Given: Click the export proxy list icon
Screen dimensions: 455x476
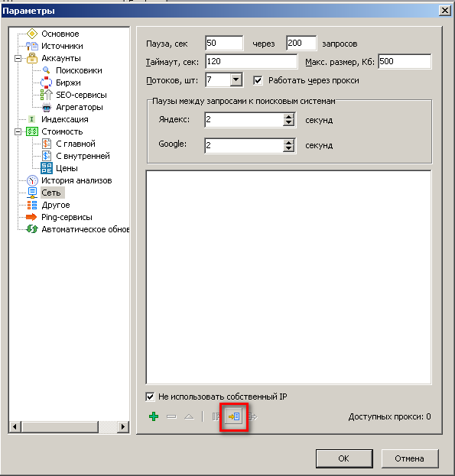Looking at the screenshot, I should (x=252, y=416).
